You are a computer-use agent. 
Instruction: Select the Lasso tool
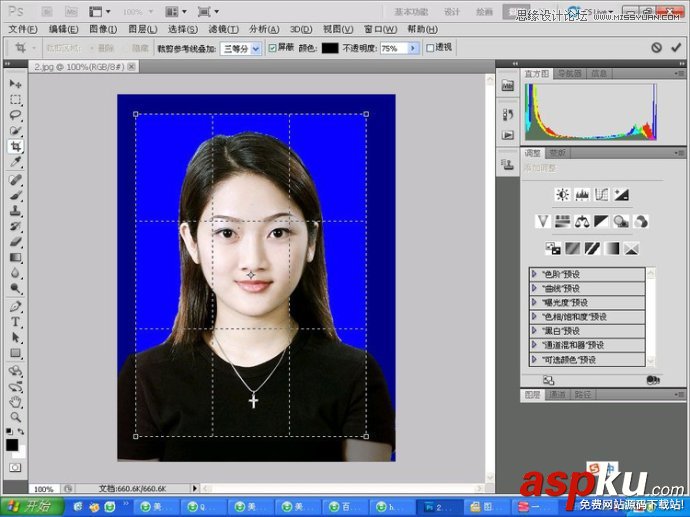[15, 114]
